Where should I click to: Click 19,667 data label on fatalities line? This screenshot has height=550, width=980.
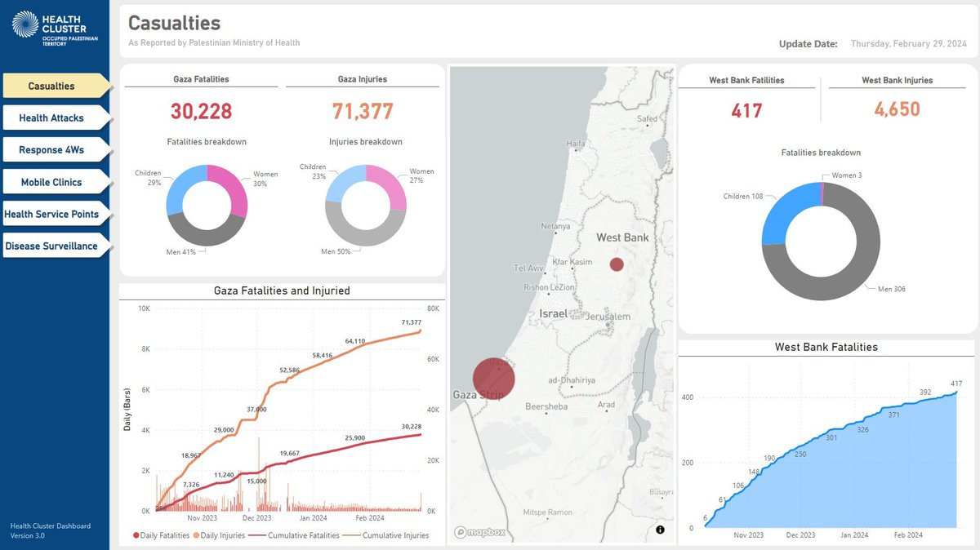click(290, 453)
